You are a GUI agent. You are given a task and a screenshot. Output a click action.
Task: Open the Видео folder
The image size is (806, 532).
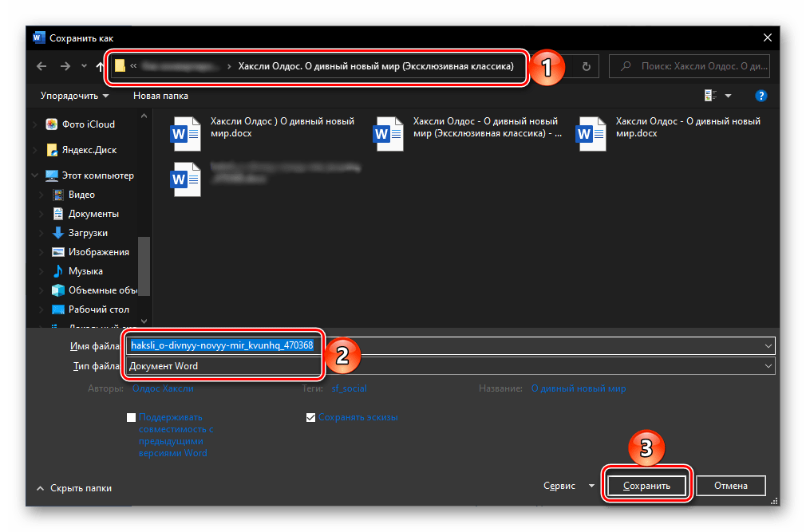(x=74, y=195)
